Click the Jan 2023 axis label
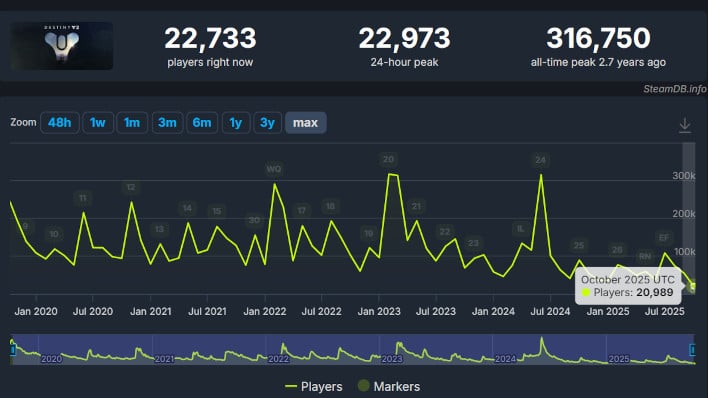This screenshot has width=708, height=398. tap(379, 311)
